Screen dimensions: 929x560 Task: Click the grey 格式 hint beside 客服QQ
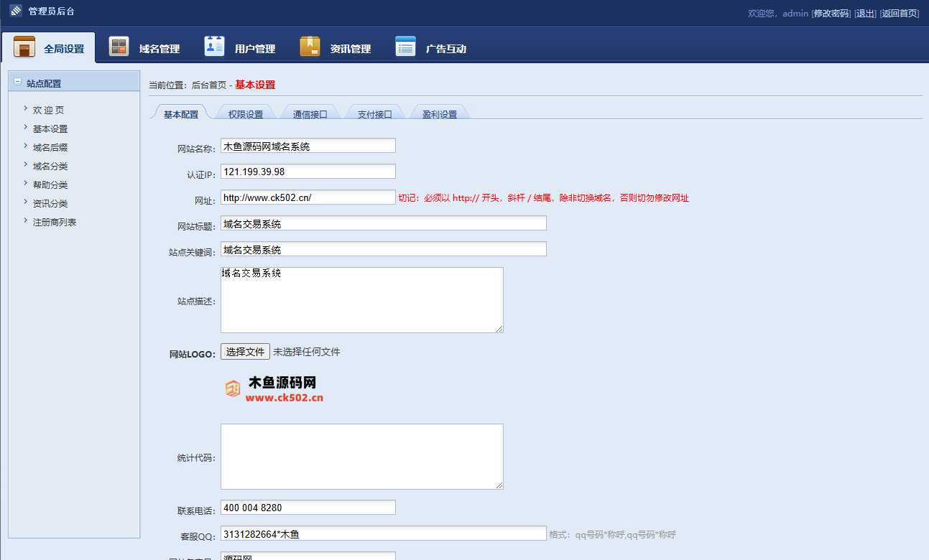click(x=613, y=534)
